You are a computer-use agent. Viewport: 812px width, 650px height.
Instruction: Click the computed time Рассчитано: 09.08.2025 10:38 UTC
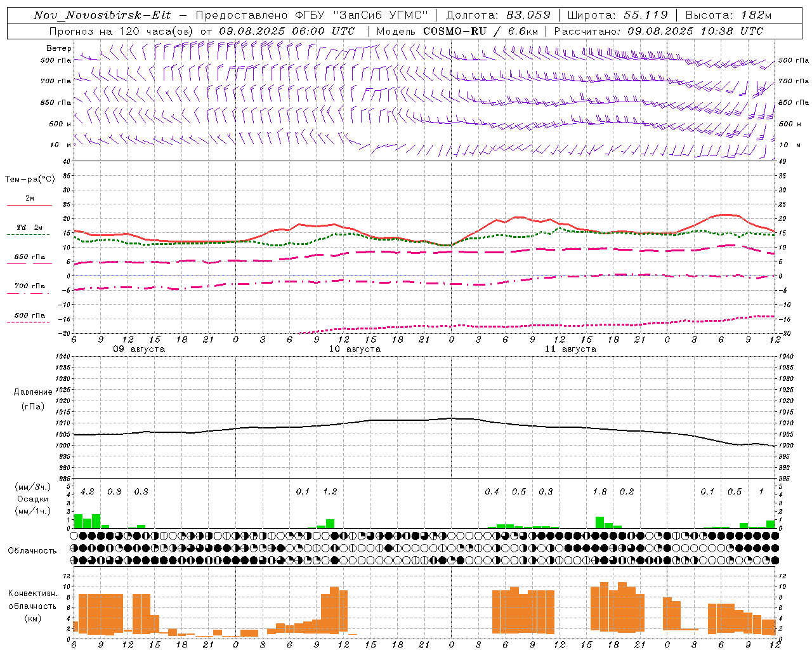(x=658, y=31)
